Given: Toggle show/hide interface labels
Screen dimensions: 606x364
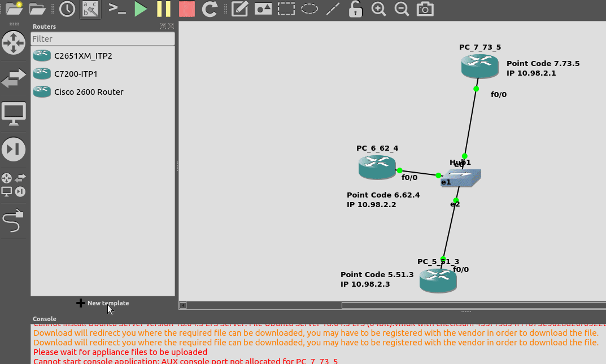Looking at the screenshot, I should (x=90, y=9).
